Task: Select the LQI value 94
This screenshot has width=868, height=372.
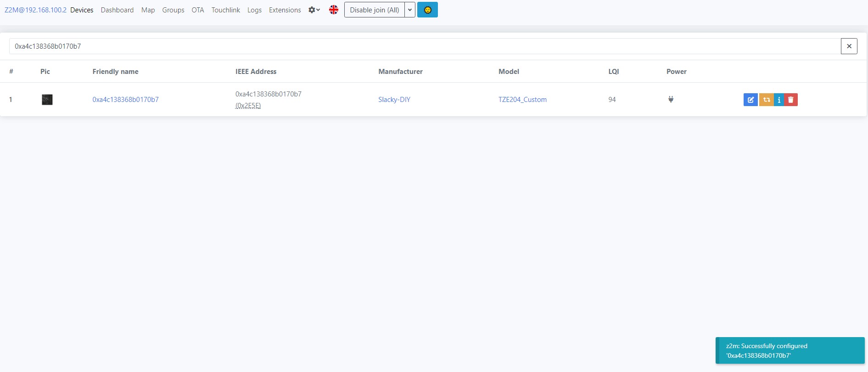Action: (612, 100)
